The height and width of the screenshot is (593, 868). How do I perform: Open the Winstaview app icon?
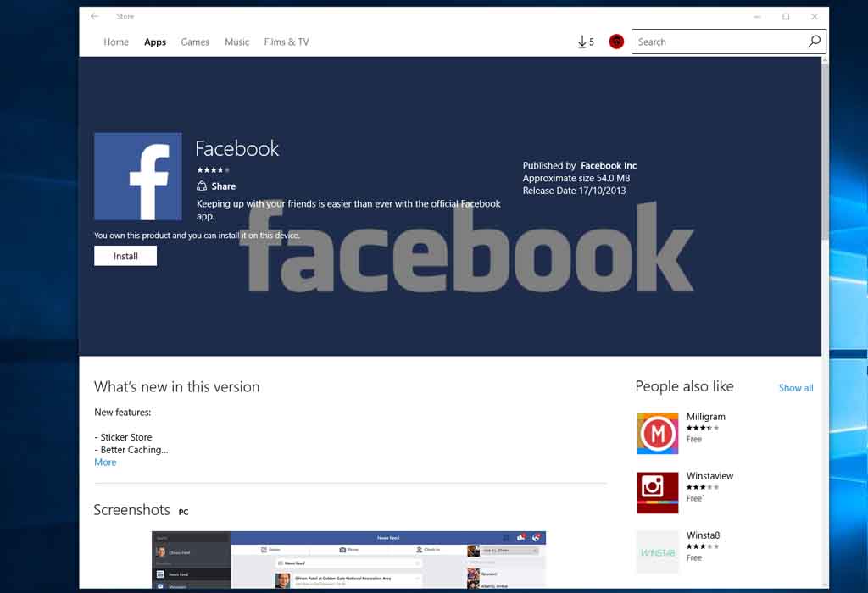pos(658,493)
